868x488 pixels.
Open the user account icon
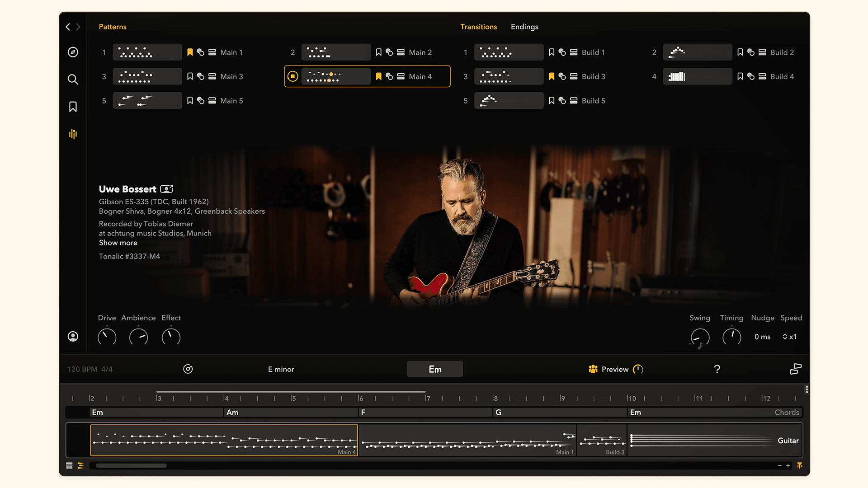point(73,336)
